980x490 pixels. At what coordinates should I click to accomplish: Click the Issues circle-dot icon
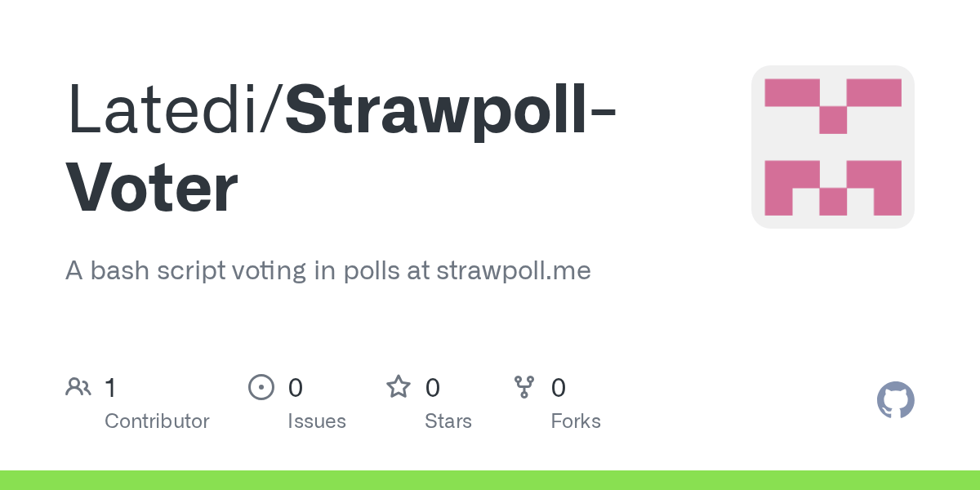[261, 387]
